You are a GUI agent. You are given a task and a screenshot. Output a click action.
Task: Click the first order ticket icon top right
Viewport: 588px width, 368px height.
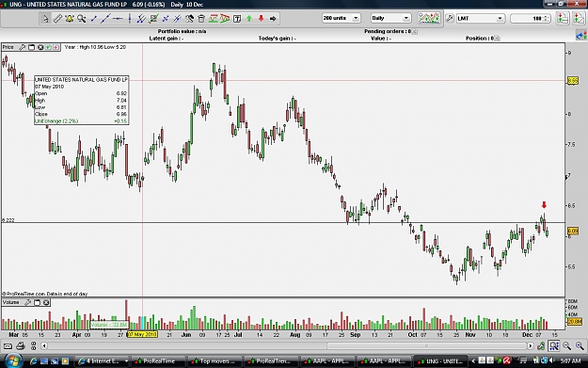pyautogui.click(x=563, y=19)
